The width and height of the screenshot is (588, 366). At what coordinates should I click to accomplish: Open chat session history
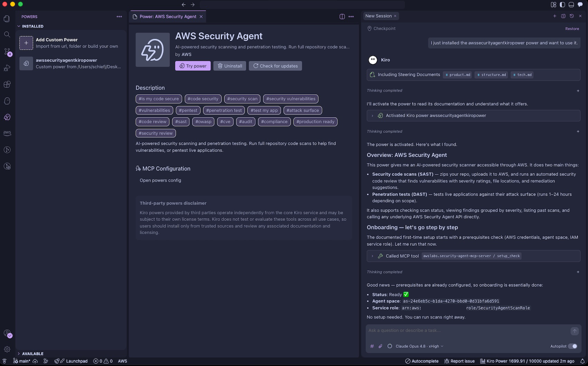[x=572, y=16]
